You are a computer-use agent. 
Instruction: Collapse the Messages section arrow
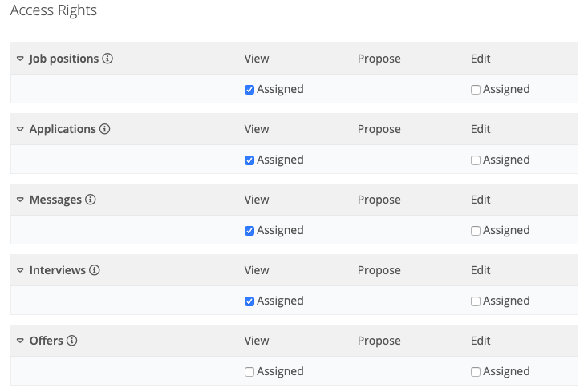click(21, 200)
